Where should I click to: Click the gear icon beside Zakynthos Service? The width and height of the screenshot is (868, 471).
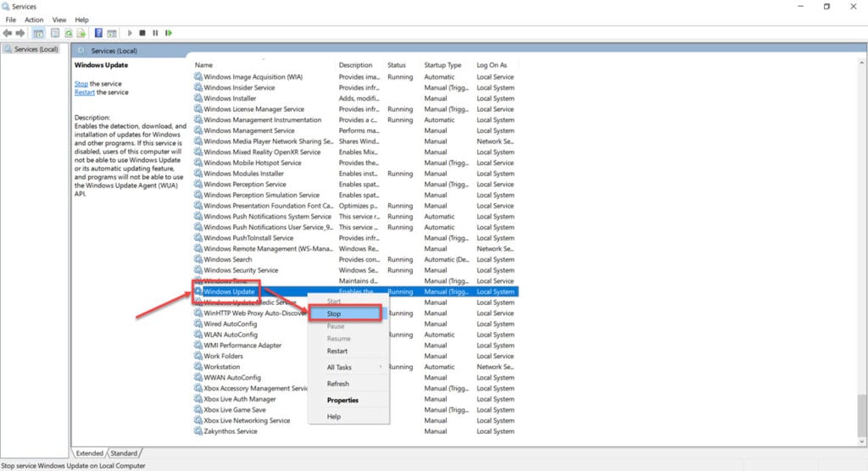pyautogui.click(x=198, y=431)
